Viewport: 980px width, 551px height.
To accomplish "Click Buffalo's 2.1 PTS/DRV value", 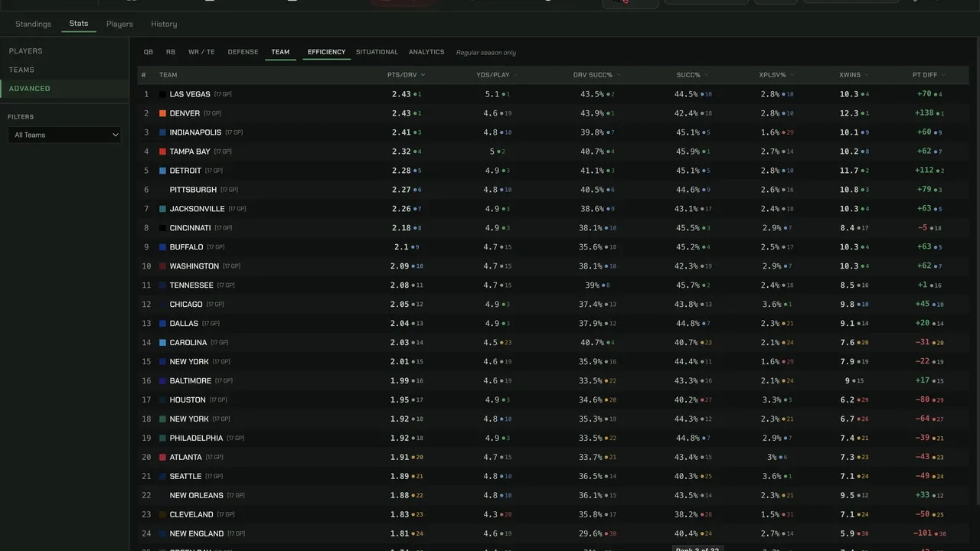I will tap(402, 247).
